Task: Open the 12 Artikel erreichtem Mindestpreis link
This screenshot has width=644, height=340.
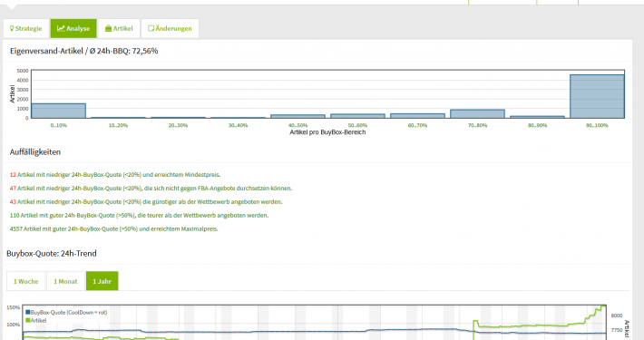Action: point(115,175)
